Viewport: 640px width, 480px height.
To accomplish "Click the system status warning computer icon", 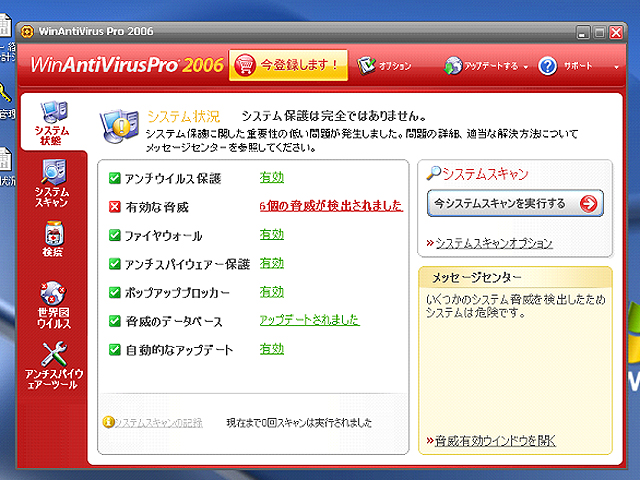I will (x=119, y=125).
